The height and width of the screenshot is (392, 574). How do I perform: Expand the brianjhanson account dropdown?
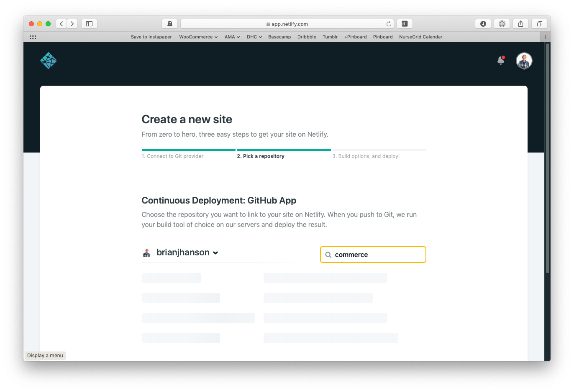tap(187, 252)
